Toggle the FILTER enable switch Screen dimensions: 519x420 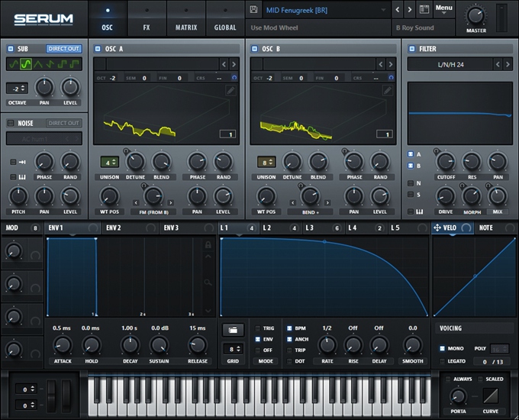point(411,49)
